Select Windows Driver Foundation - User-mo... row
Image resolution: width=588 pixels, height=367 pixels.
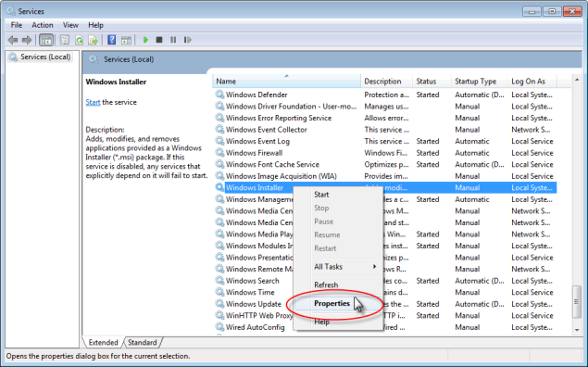385,107
